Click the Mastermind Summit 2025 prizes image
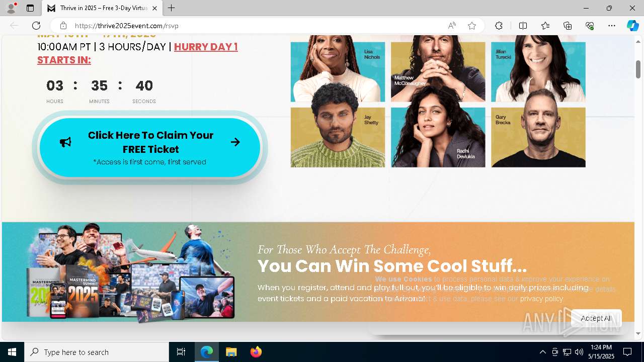The height and width of the screenshot is (362, 644). point(131,272)
